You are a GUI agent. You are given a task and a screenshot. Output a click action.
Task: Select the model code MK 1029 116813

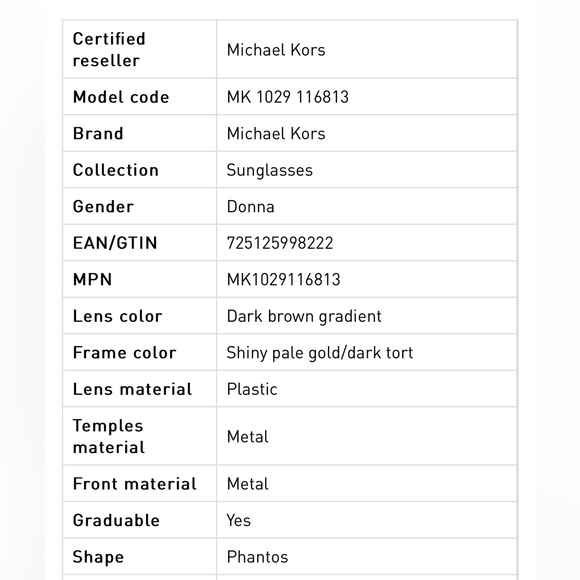(287, 97)
